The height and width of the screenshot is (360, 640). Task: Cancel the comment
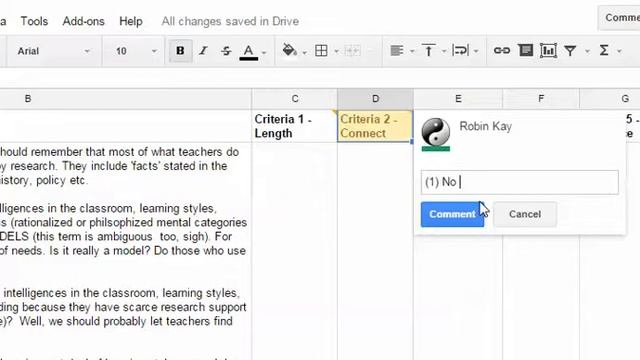tap(525, 214)
